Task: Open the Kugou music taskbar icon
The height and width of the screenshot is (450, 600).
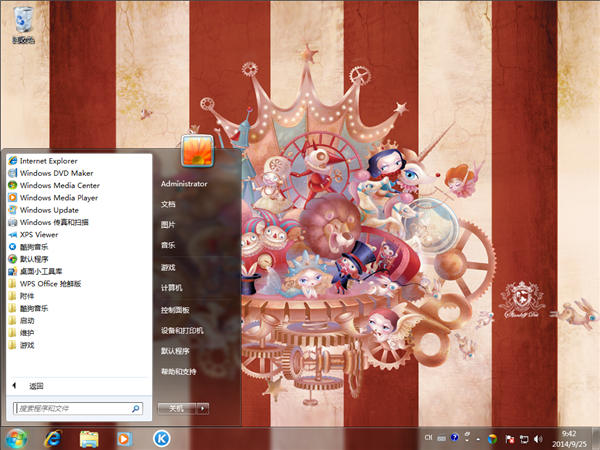Action: 160,438
